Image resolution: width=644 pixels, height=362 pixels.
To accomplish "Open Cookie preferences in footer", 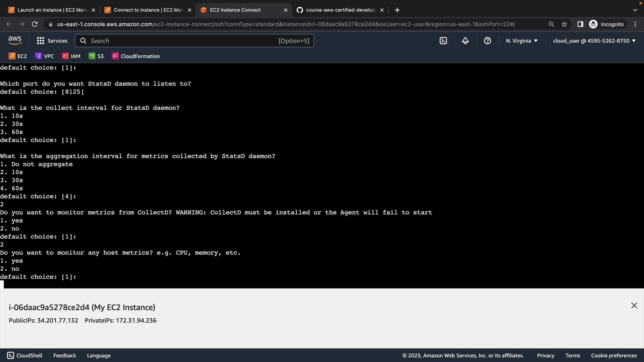I will [613, 355].
